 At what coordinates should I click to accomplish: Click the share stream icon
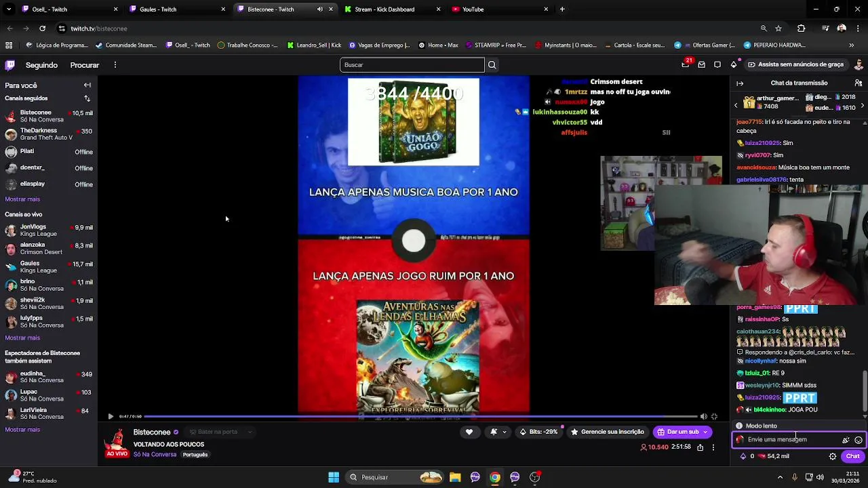coord(700,447)
